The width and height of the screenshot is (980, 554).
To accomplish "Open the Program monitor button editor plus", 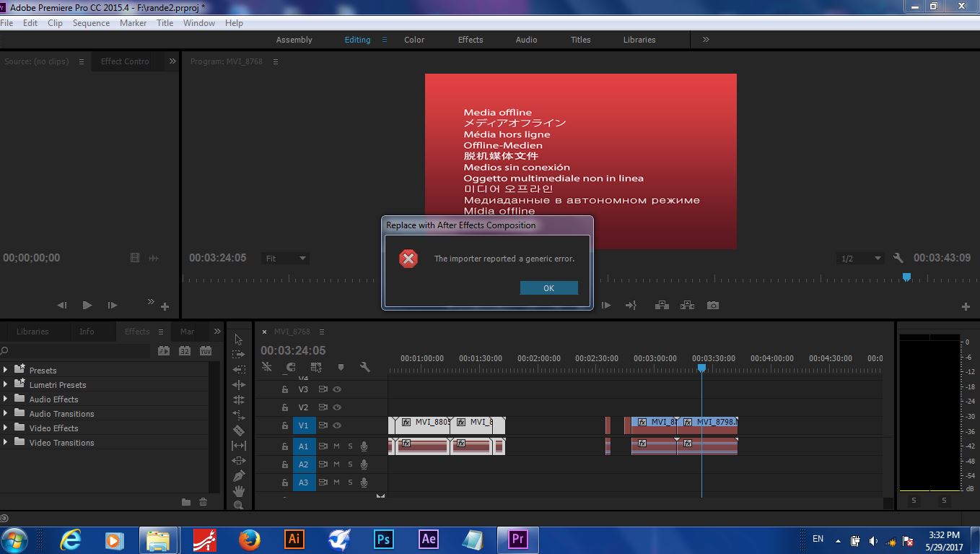I will click(966, 306).
